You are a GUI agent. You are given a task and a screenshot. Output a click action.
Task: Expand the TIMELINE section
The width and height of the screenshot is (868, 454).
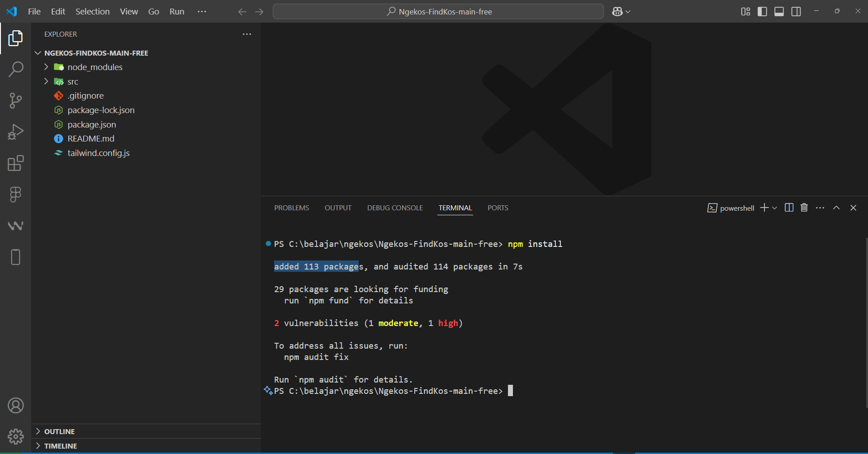(x=38, y=446)
